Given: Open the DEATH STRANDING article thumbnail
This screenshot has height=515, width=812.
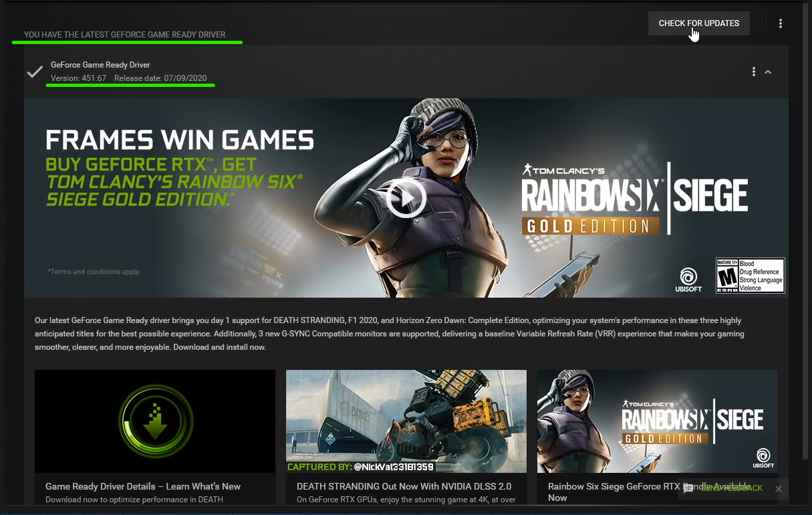Looking at the screenshot, I should [x=406, y=421].
